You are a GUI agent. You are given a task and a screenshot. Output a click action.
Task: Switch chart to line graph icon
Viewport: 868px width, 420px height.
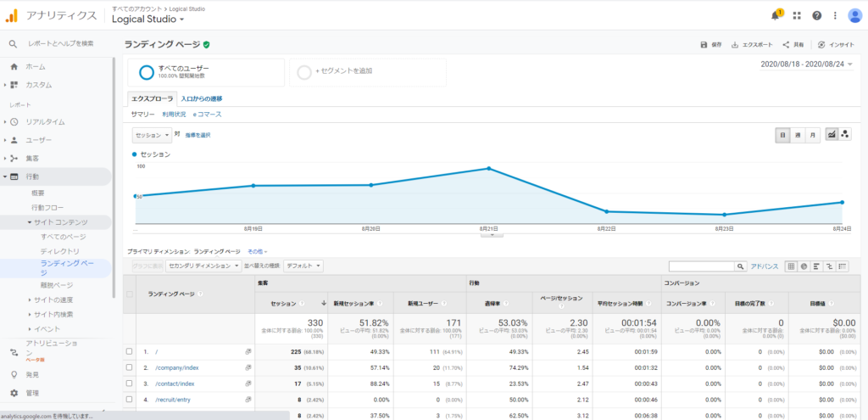pyautogui.click(x=832, y=134)
